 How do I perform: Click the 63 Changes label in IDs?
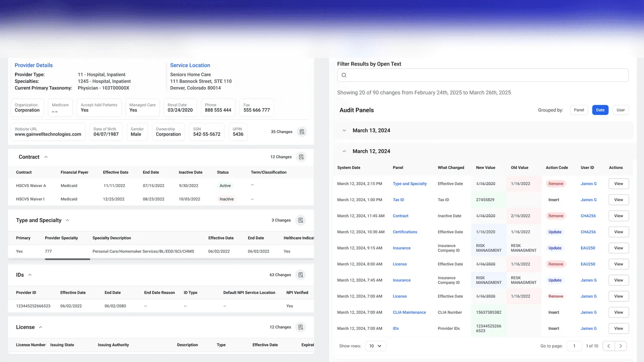[x=280, y=275]
